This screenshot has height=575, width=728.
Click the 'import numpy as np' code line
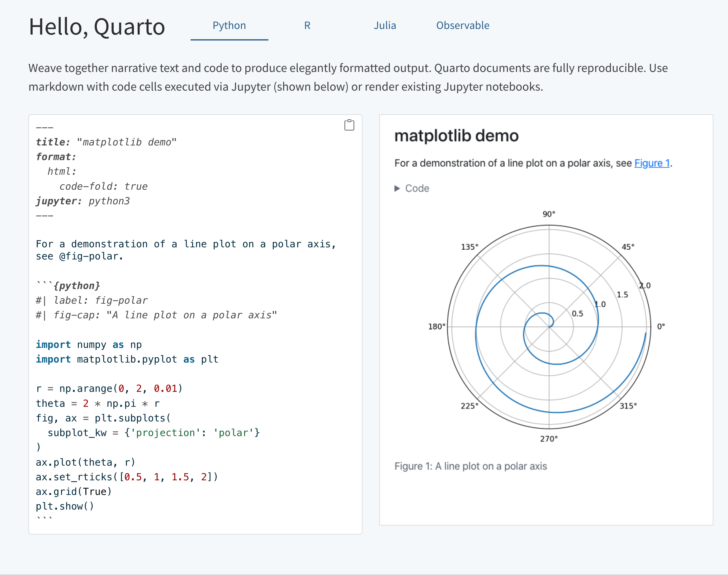(89, 345)
